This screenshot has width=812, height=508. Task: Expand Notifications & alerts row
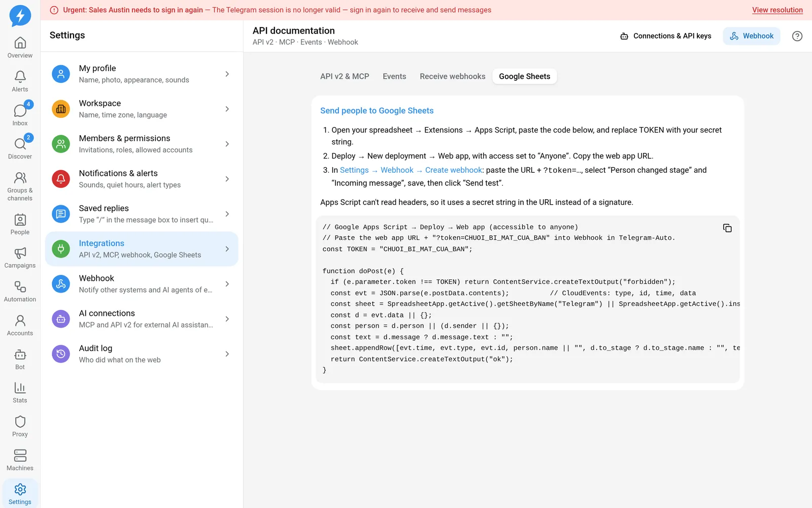(142, 179)
